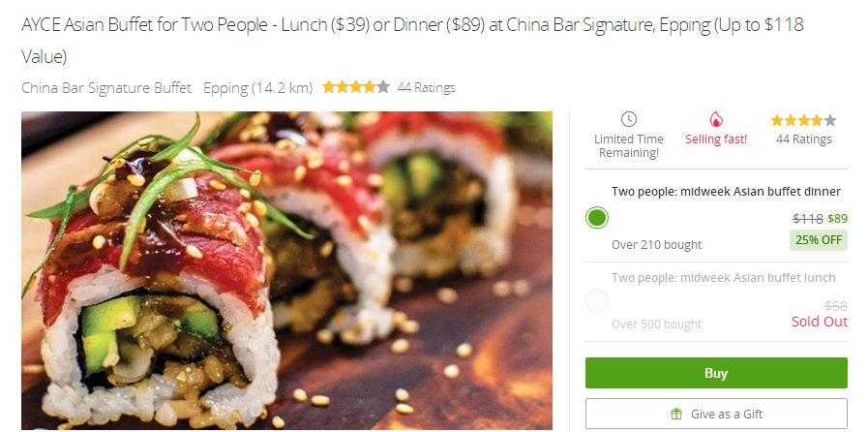Open the 44 Ratings link under the title
This screenshot has width=868, height=432.
tap(426, 87)
